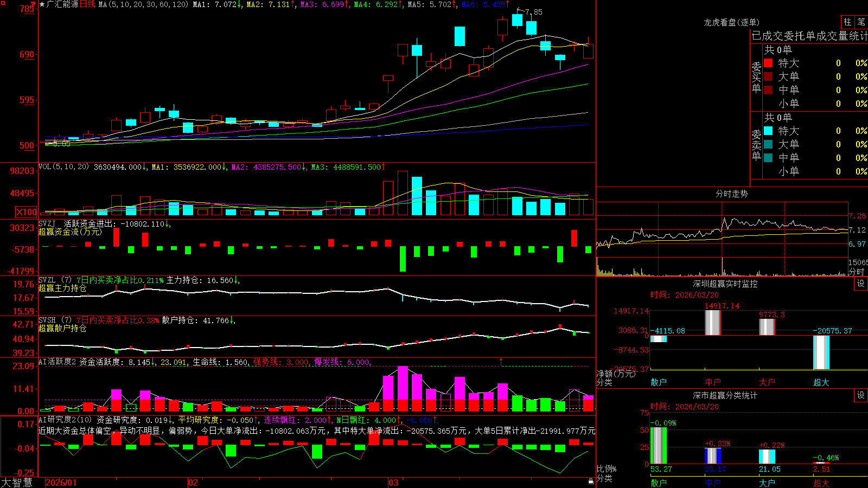Click the 广汇能源 stock name
The width and height of the screenshot is (868, 488).
tap(62, 4)
